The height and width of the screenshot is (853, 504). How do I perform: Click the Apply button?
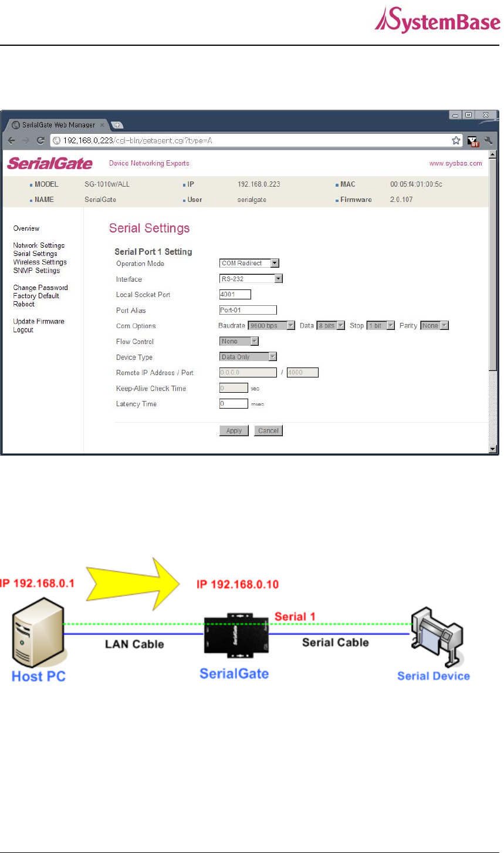pyautogui.click(x=234, y=431)
